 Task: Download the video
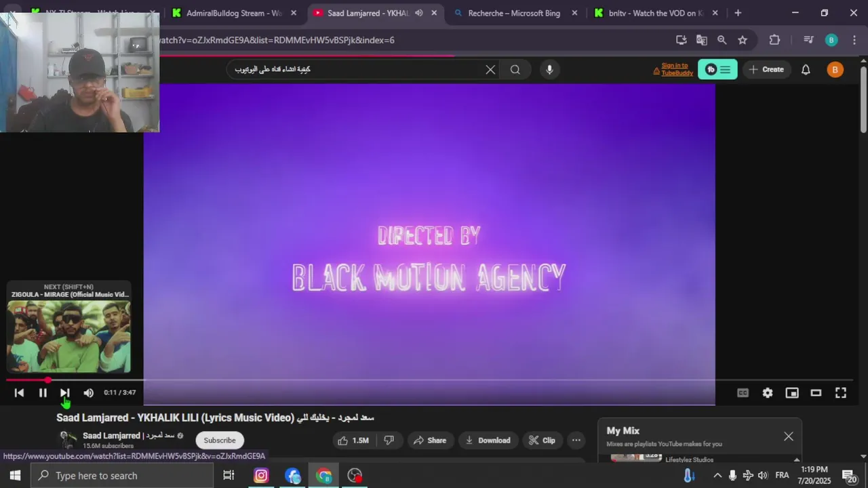click(x=488, y=440)
